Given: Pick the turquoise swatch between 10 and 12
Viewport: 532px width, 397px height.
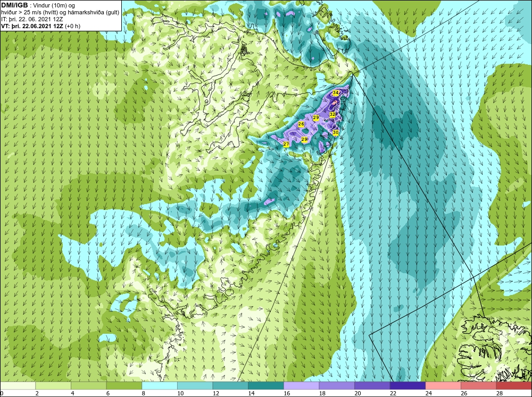Looking at the screenshot, I should (x=195, y=385).
